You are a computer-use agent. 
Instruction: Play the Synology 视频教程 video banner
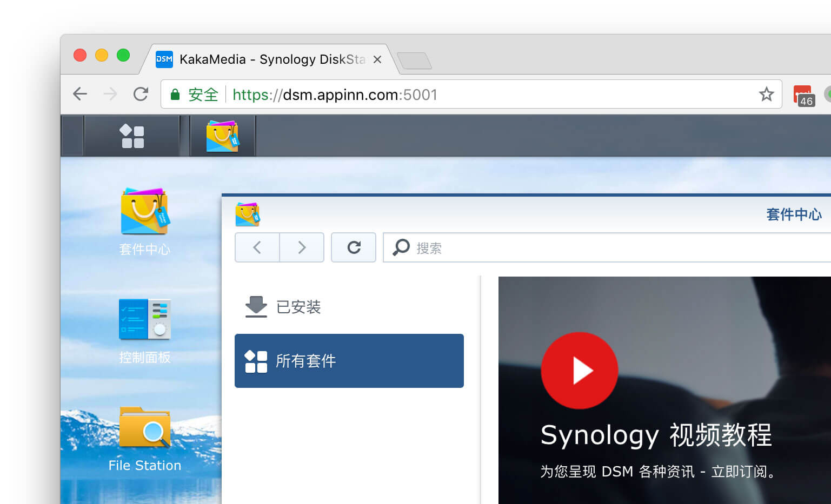pos(580,371)
